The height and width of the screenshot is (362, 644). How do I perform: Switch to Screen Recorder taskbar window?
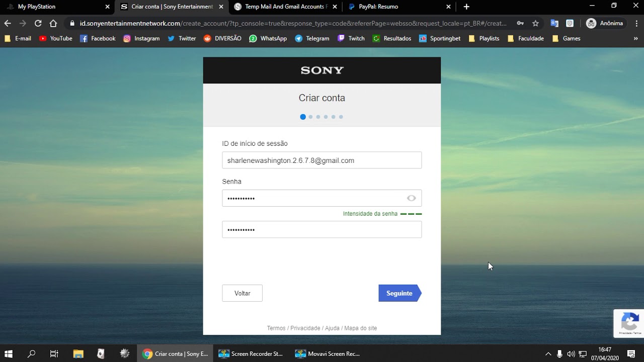tap(251, 354)
